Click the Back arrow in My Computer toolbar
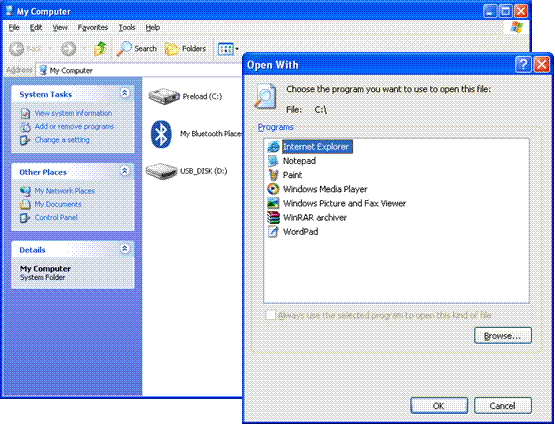This screenshot has width=555, height=425. [x=17, y=48]
